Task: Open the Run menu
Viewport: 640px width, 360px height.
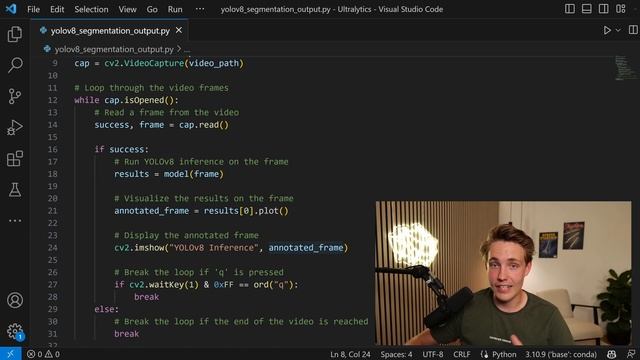Action: pyautogui.click(x=175, y=9)
